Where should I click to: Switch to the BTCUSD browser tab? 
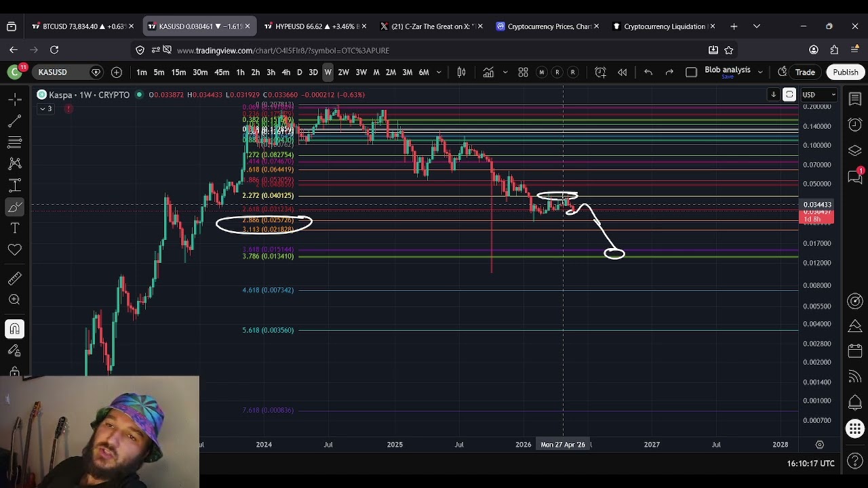coord(82,26)
